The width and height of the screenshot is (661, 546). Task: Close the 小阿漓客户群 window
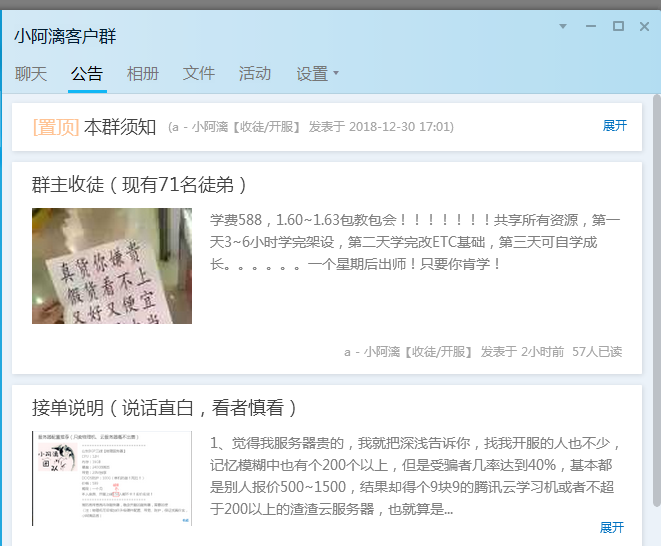644,26
